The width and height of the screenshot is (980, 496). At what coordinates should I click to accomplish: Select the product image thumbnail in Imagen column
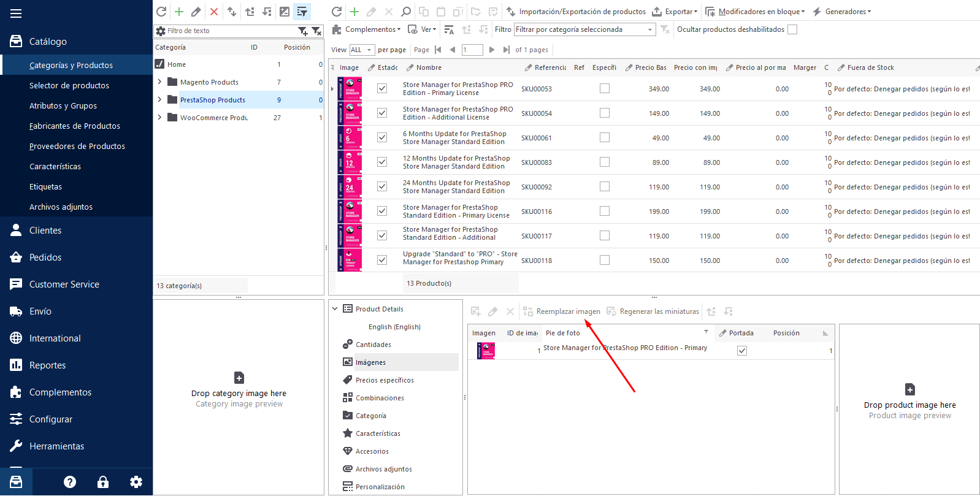[486, 351]
